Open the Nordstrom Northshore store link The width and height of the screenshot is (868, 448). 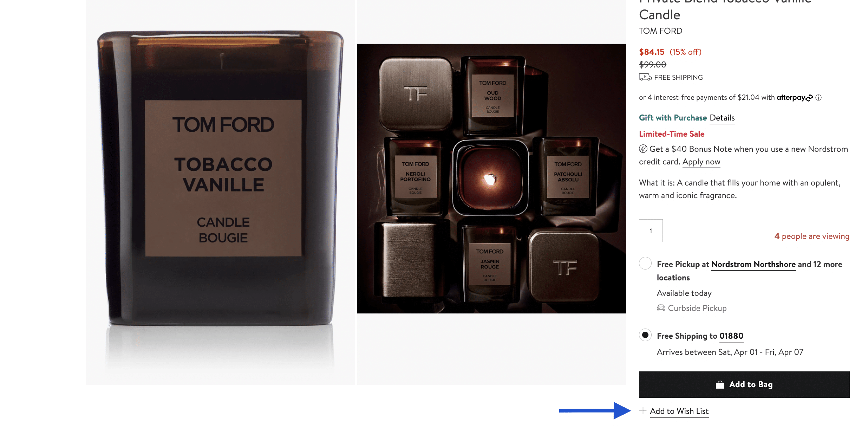click(753, 265)
